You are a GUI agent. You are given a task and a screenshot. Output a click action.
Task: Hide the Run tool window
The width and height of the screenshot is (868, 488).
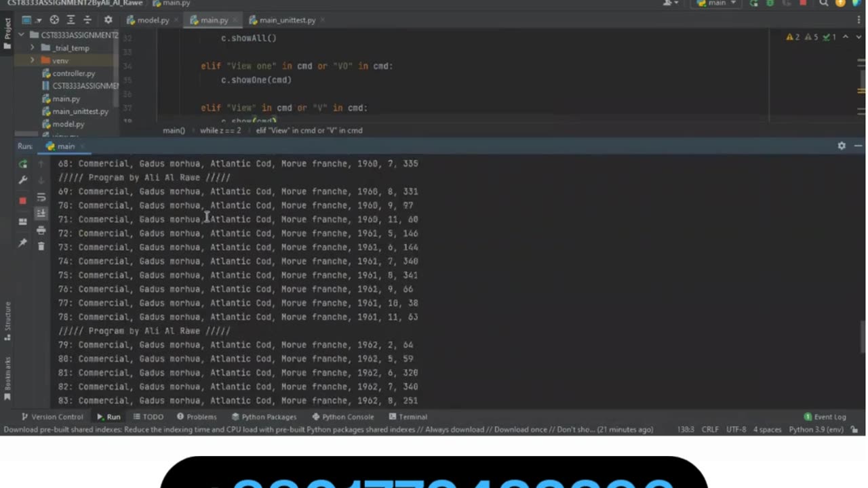858,146
